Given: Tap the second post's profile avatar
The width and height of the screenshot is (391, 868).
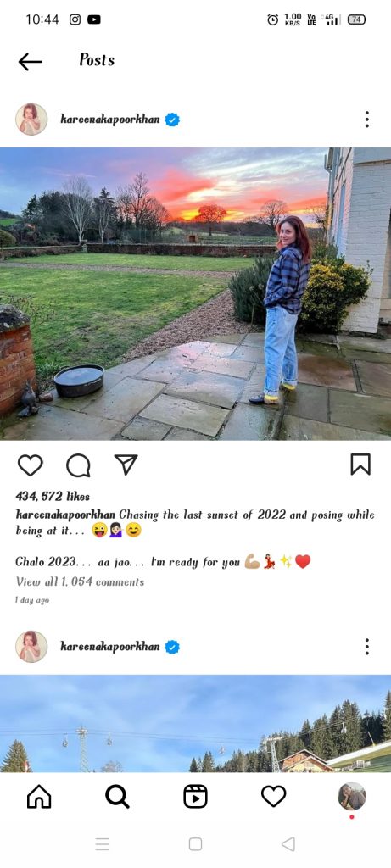Looking at the screenshot, I should tap(31, 647).
